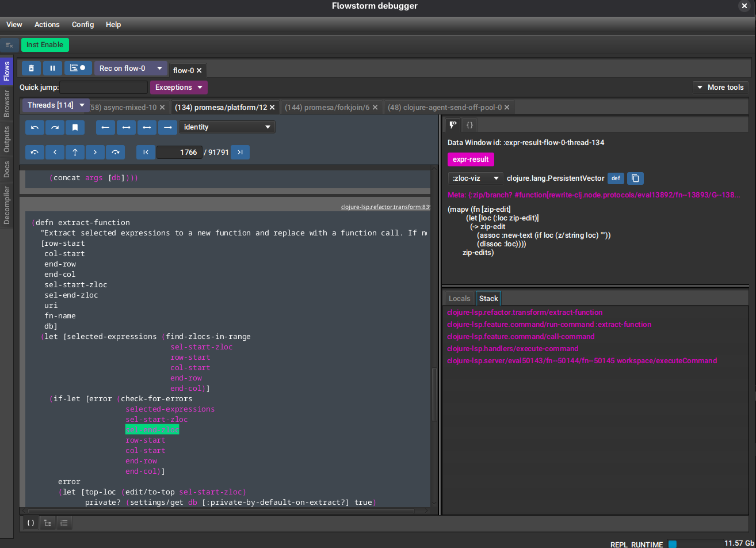This screenshot has width=756, height=548.
Task: Close the promesa/forkjoin/6 thread tab
Action: point(375,107)
